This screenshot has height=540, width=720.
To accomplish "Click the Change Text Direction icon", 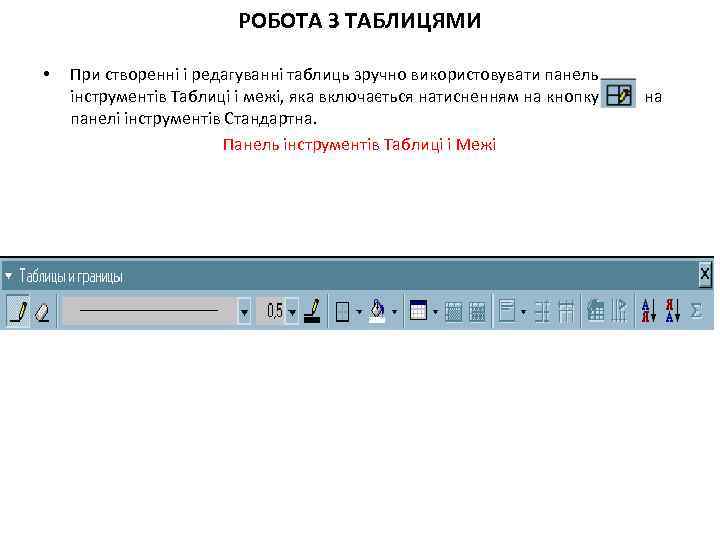I will click(x=619, y=311).
